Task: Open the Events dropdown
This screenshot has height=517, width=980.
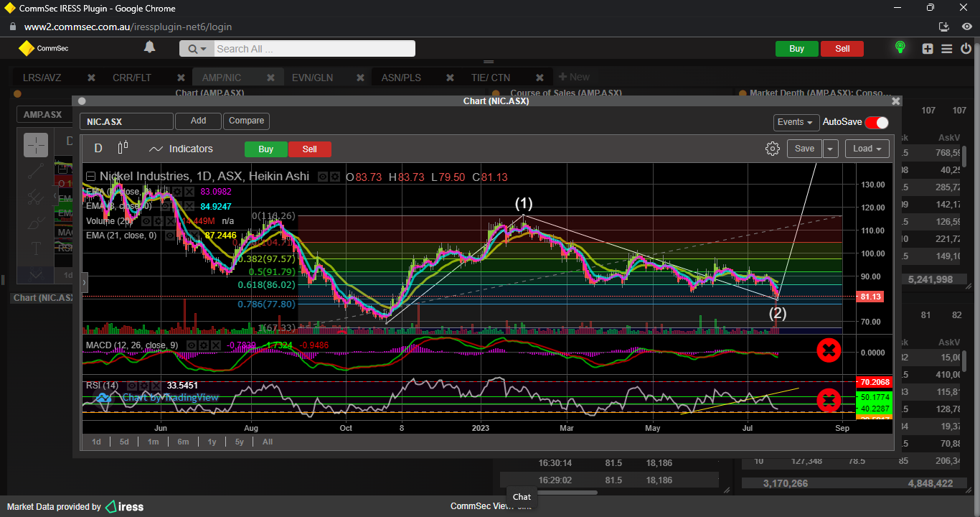Action: point(796,122)
